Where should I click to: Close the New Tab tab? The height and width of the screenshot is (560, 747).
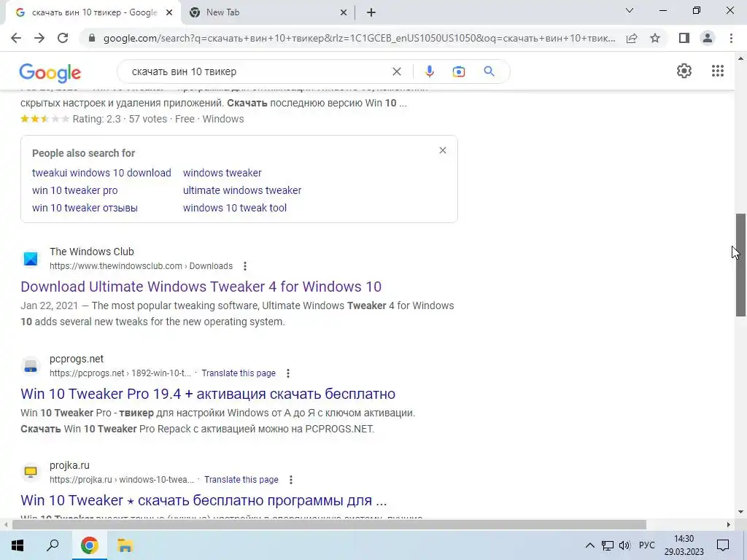coord(344,13)
